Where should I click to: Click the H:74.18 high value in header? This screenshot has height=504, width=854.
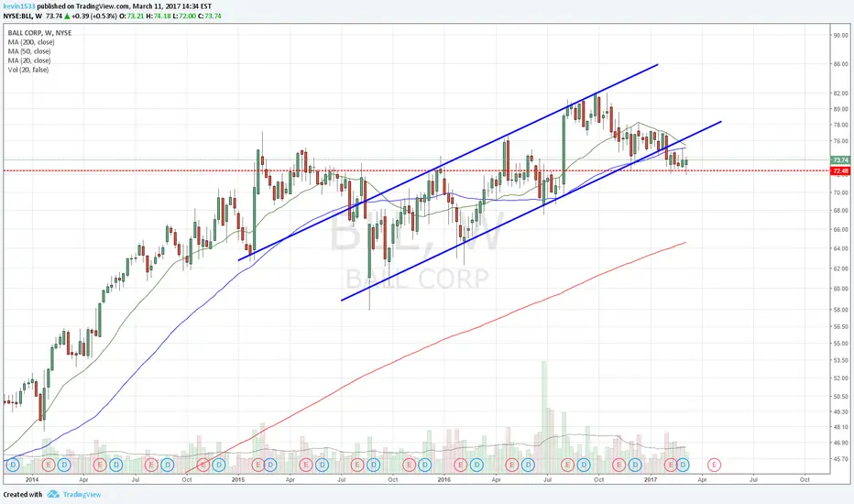coord(159,16)
